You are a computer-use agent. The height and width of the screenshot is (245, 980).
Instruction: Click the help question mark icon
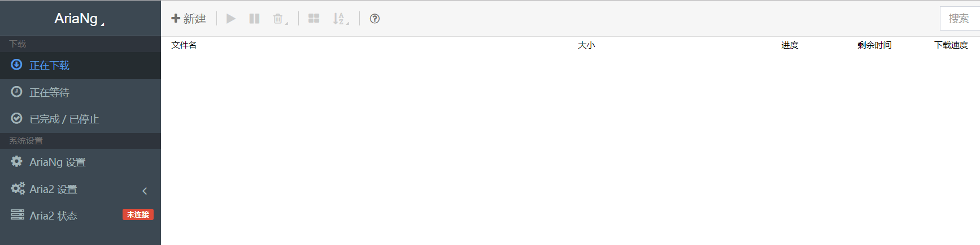pos(374,19)
